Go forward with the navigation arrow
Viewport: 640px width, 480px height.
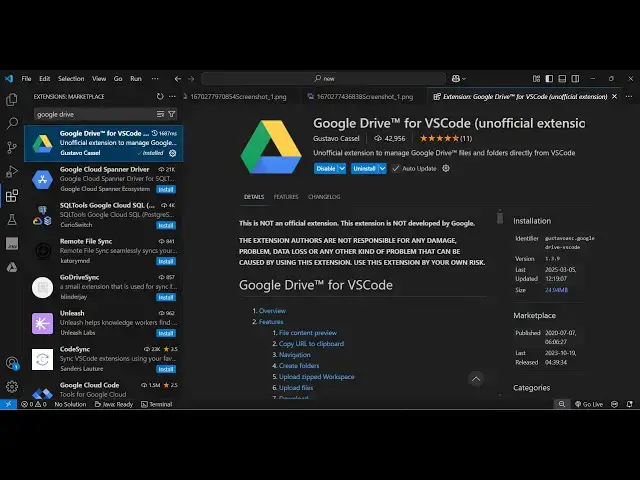[191, 79]
